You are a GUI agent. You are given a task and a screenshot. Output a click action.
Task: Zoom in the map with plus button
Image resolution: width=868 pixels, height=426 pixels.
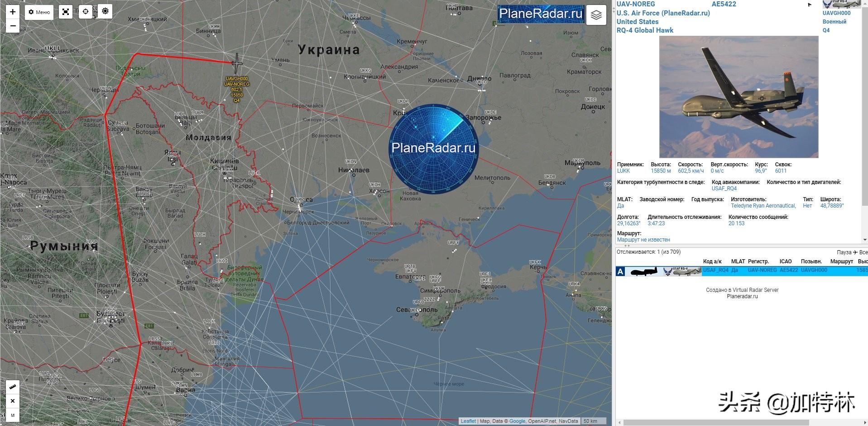(x=13, y=12)
